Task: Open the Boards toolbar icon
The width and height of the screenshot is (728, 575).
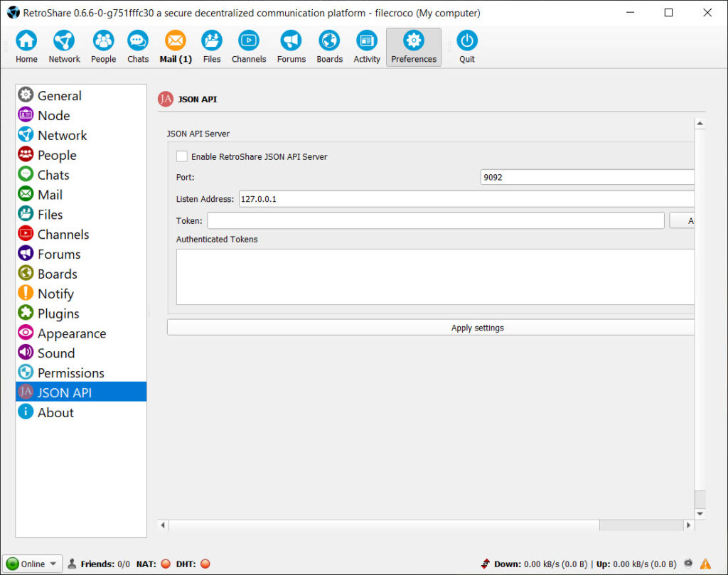Action: (x=330, y=46)
